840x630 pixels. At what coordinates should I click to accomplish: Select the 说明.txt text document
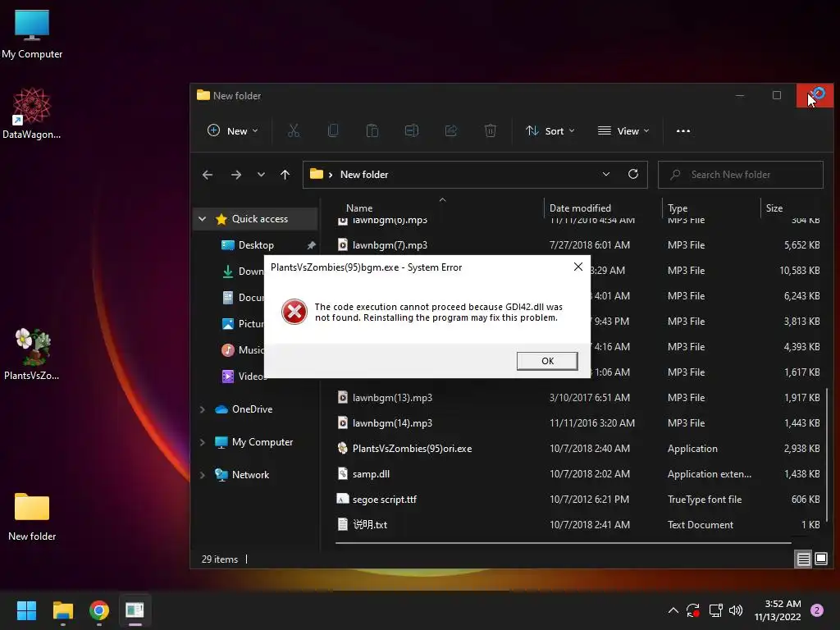[370, 524]
